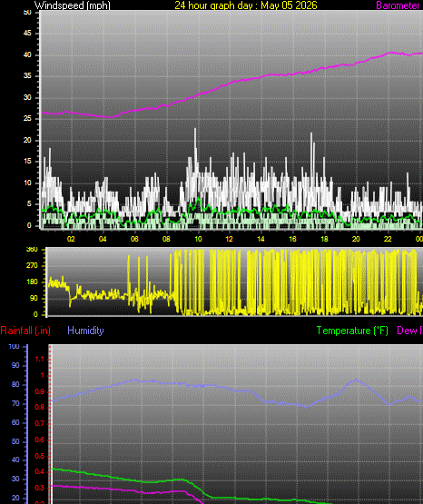
Task: Click the red "Rainfall (.in)" legend label
Action: pyautogui.click(x=25, y=331)
